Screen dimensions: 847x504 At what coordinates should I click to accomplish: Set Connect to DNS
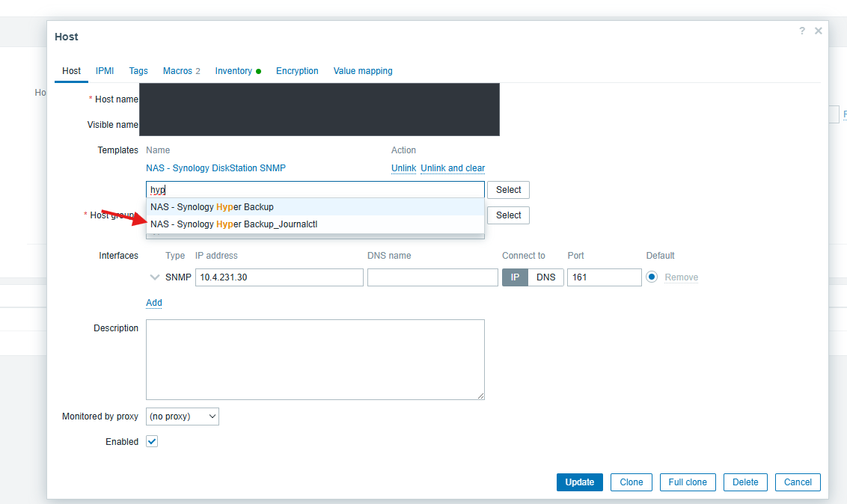coord(545,277)
